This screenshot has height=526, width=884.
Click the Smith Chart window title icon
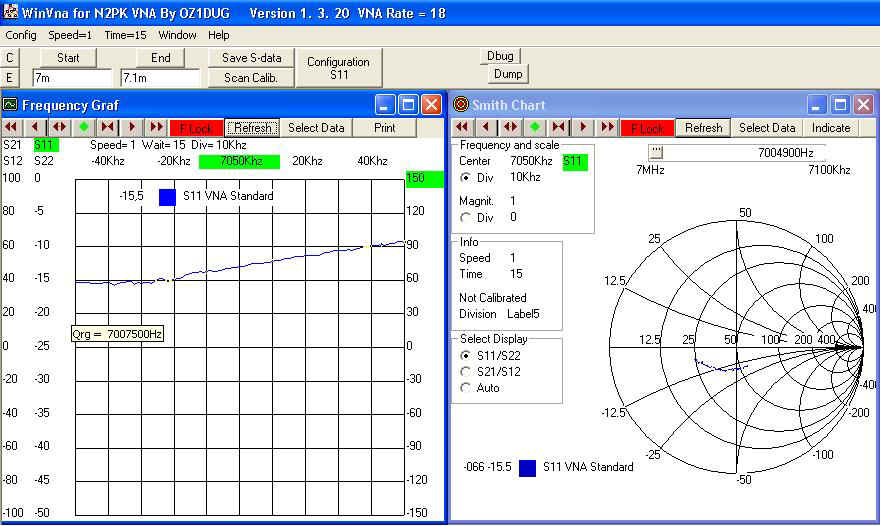pos(461,105)
